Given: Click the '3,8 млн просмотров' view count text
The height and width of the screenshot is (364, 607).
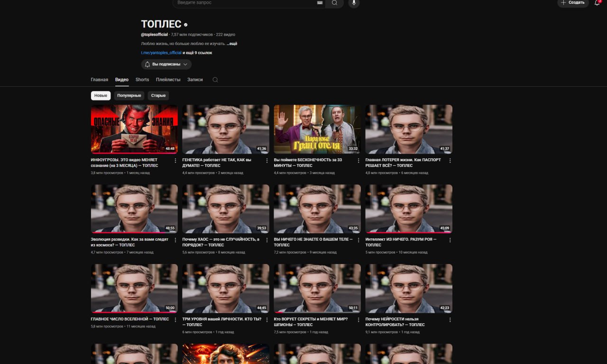Looking at the screenshot, I should click(x=107, y=173).
